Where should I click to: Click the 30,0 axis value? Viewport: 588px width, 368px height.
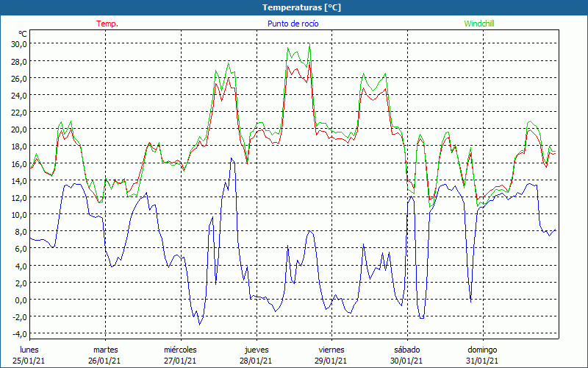click(19, 44)
